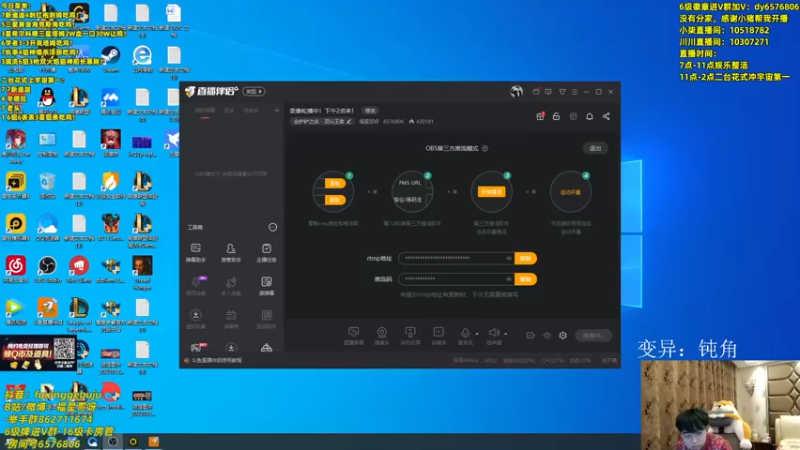
Task: Open the hamburger menu in the title bar
Action: click(574, 92)
